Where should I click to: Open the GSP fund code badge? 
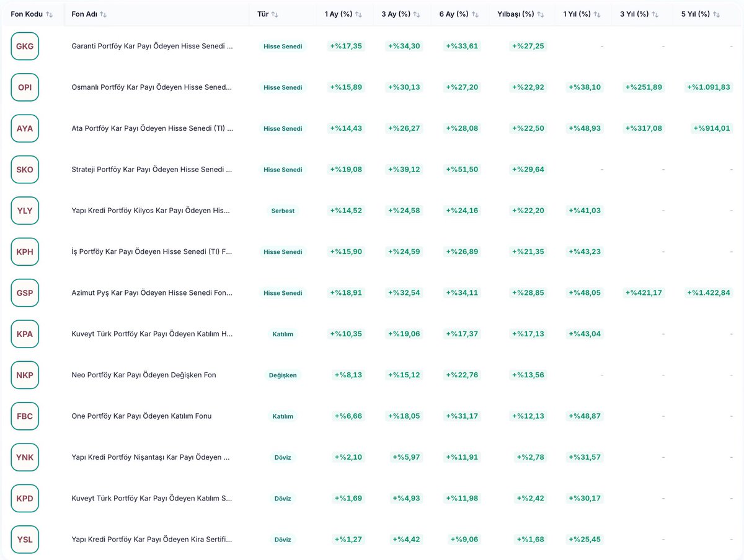coord(25,293)
